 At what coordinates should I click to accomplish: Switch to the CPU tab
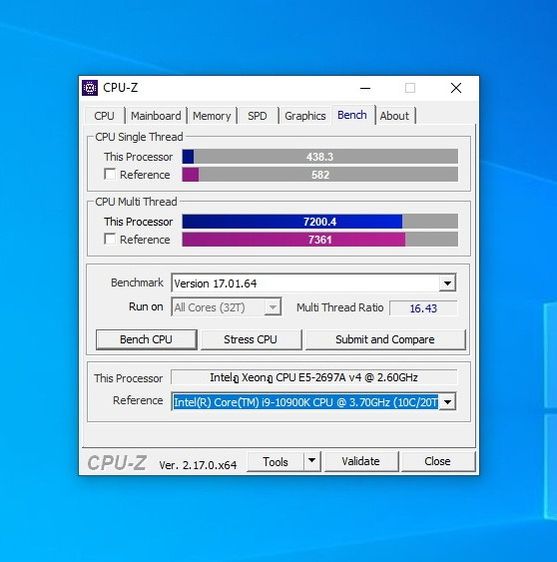[x=104, y=116]
